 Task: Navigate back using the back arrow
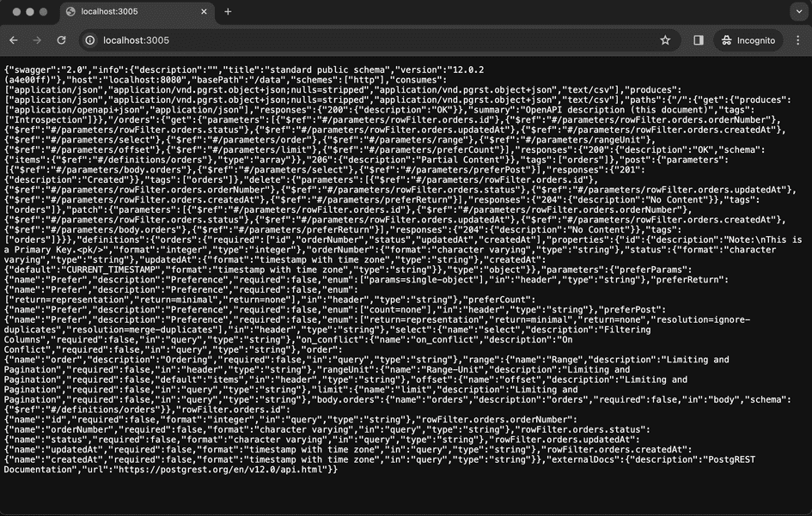point(14,39)
